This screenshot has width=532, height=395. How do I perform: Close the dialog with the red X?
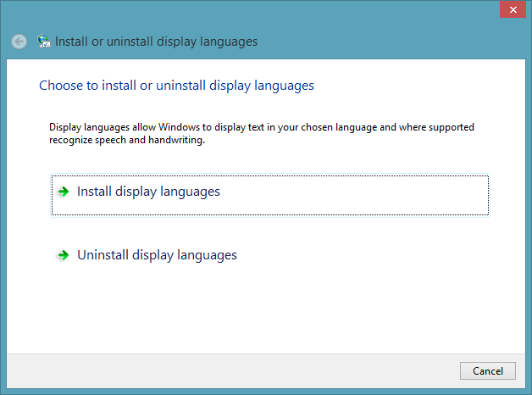pyautogui.click(x=513, y=9)
